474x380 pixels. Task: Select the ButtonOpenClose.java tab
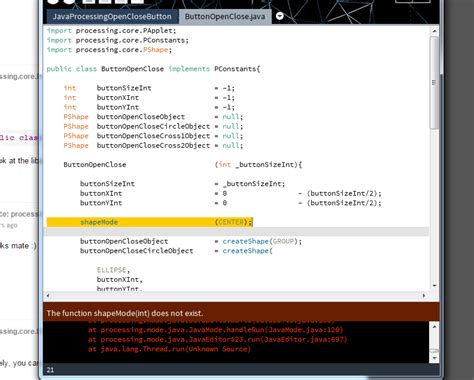[225, 17]
